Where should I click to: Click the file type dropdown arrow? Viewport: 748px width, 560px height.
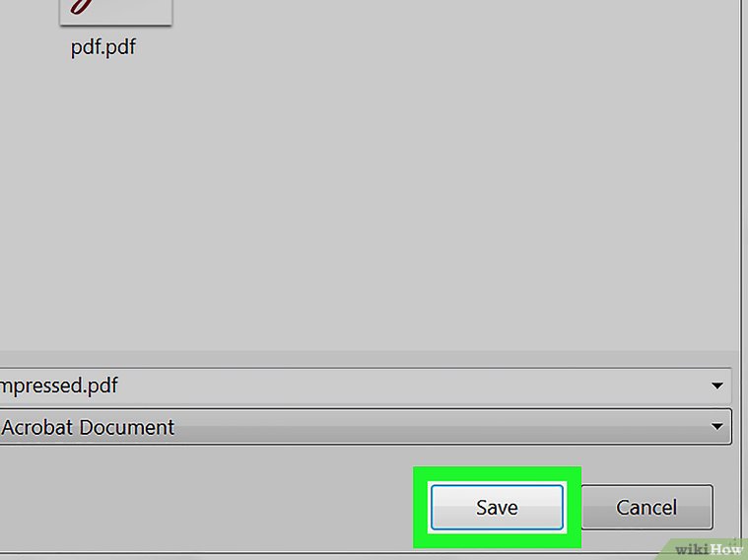click(717, 428)
